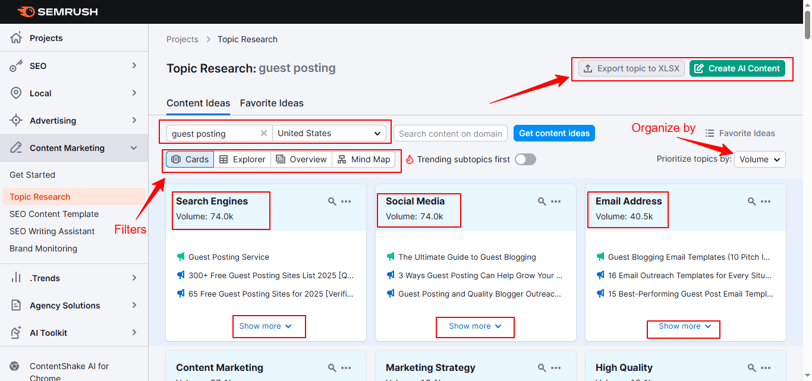This screenshot has width=812, height=381.
Task: Open more options on Marketing Strategy card
Action: tap(556, 368)
